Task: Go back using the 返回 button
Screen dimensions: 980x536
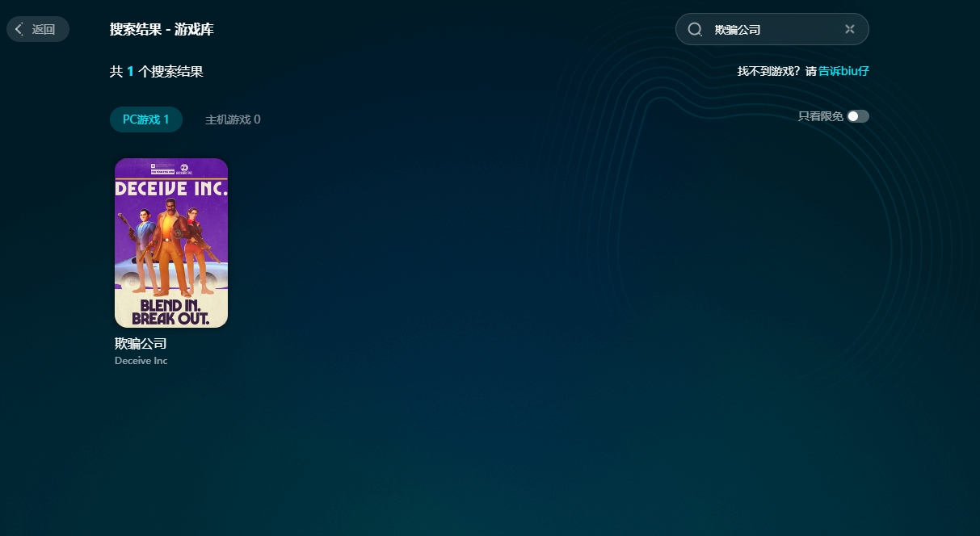Action: point(38,29)
